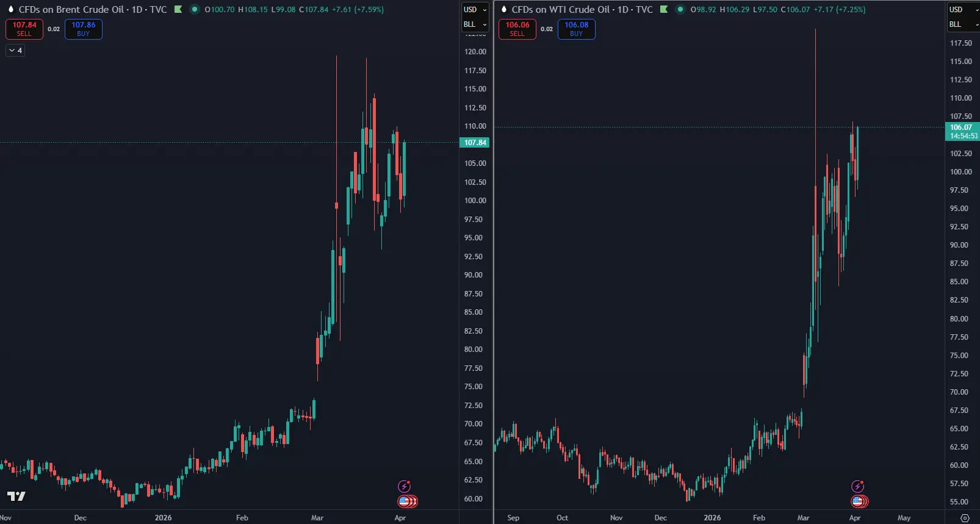The height and width of the screenshot is (524, 980).
Task: Click the 60.00 level on Brent price scale
Action: [x=474, y=499]
